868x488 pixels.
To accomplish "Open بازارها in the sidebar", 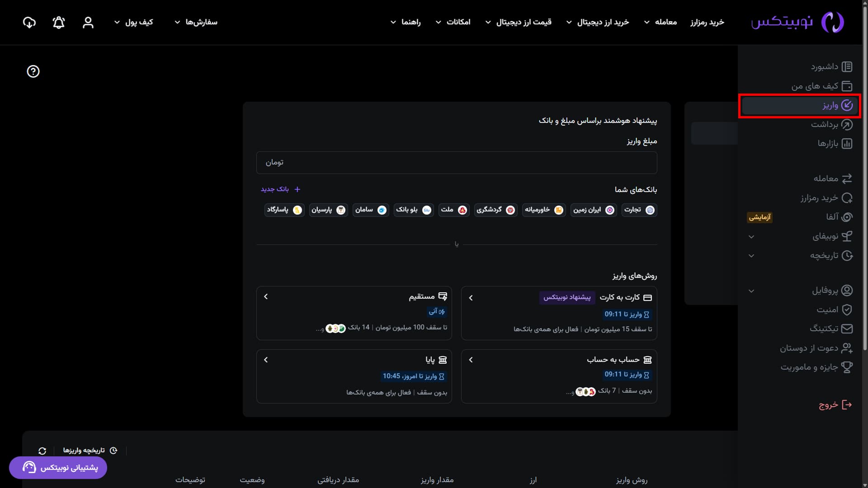I will coord(835,143).
